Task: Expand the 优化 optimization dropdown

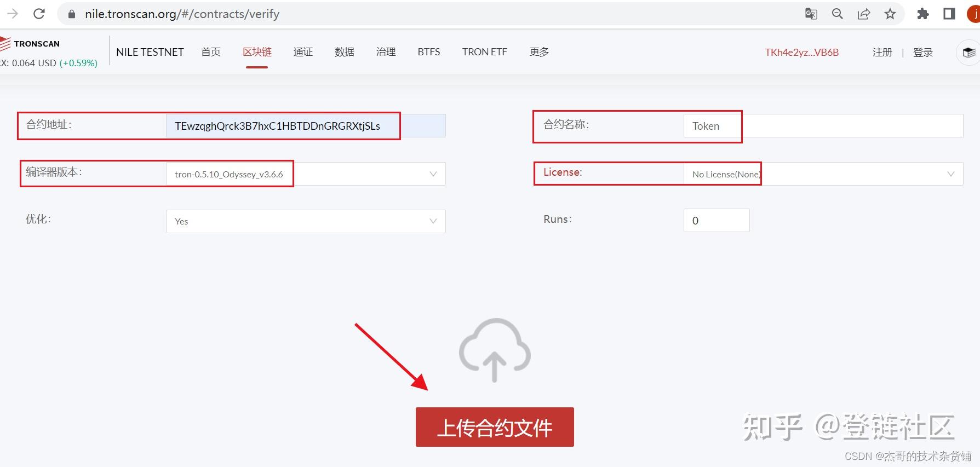Action: [306, 221]
